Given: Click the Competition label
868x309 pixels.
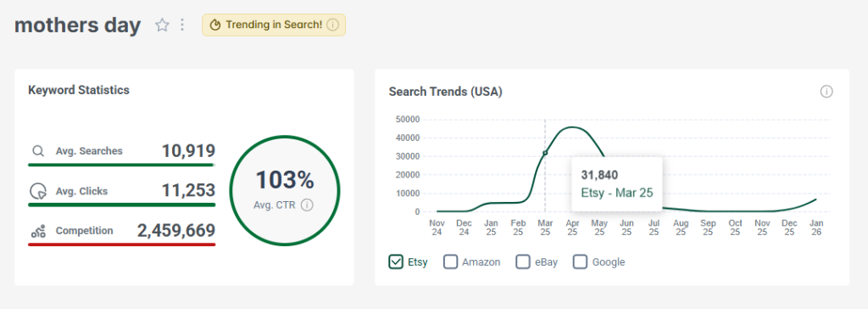Looking at the screenshot, I should click(84, 231).
